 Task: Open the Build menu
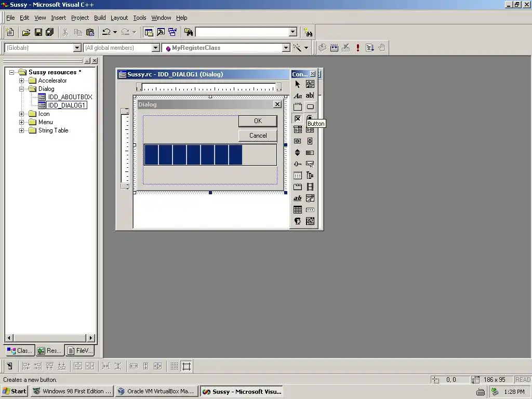[100, 18]
